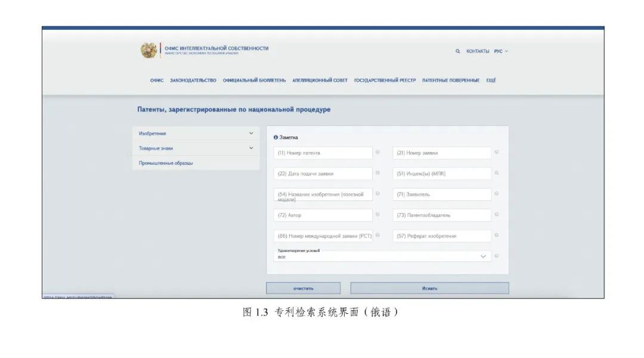Click help icon next to Номер патента field
This screenshot has width=644, height=358.
[377, 153]
